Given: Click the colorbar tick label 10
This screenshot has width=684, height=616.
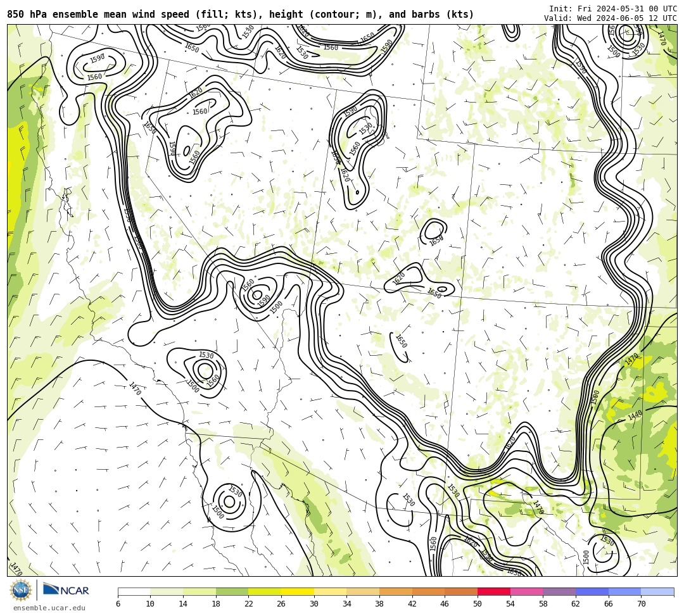Looking at the screenshot, I should point(151,604).
